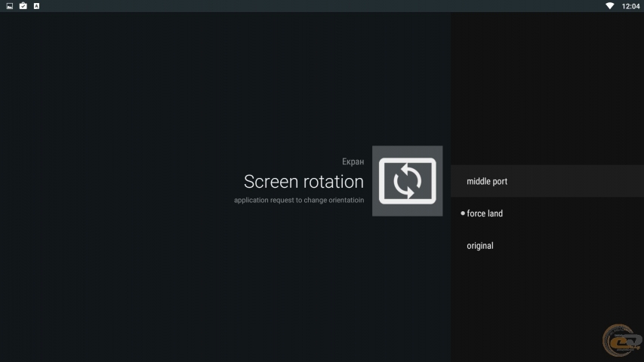644x362 pixels.
Task: Click the 'Екран' breadcrumb label
Action: click(x=353, y=161)
